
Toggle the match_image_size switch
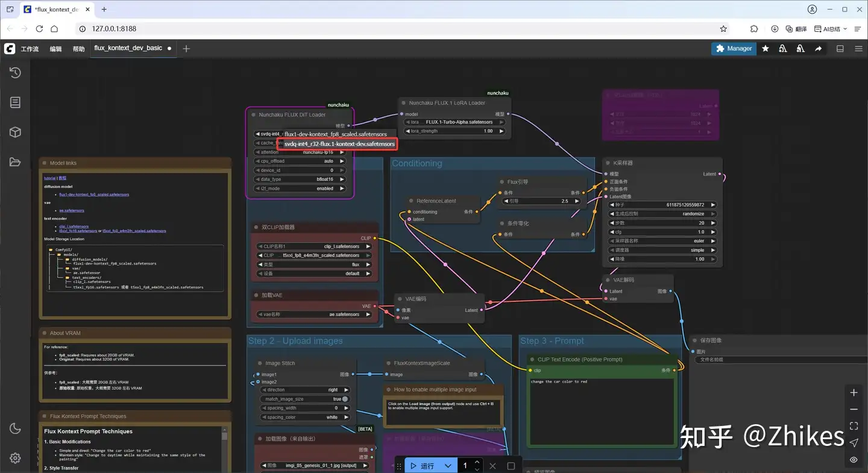(x=345, y=399)
